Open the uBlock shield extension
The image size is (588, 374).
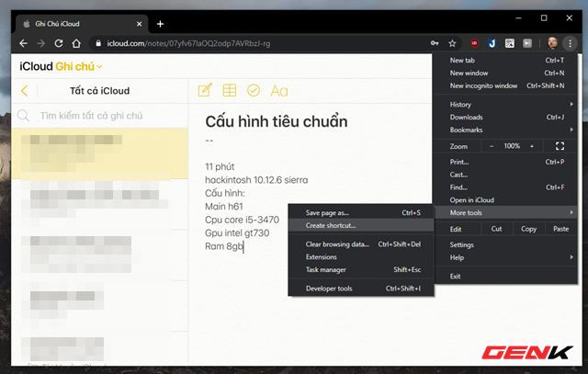tap(474, 43)
